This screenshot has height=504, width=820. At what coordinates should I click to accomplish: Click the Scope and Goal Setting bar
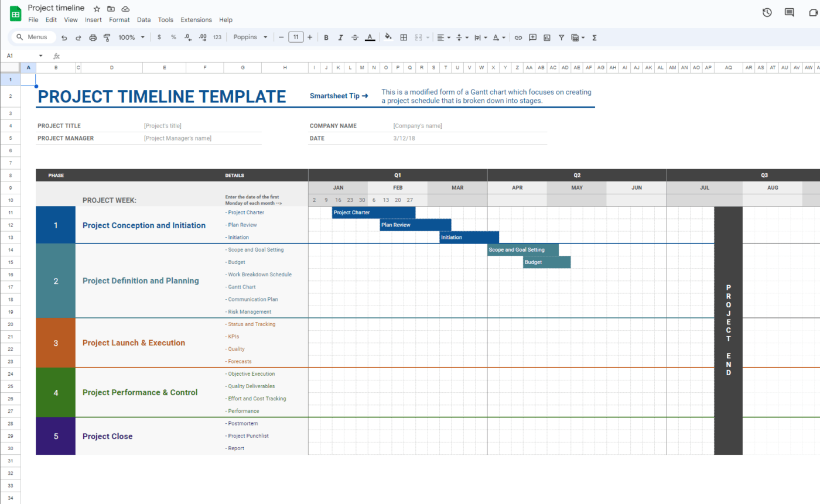(523, 250)
